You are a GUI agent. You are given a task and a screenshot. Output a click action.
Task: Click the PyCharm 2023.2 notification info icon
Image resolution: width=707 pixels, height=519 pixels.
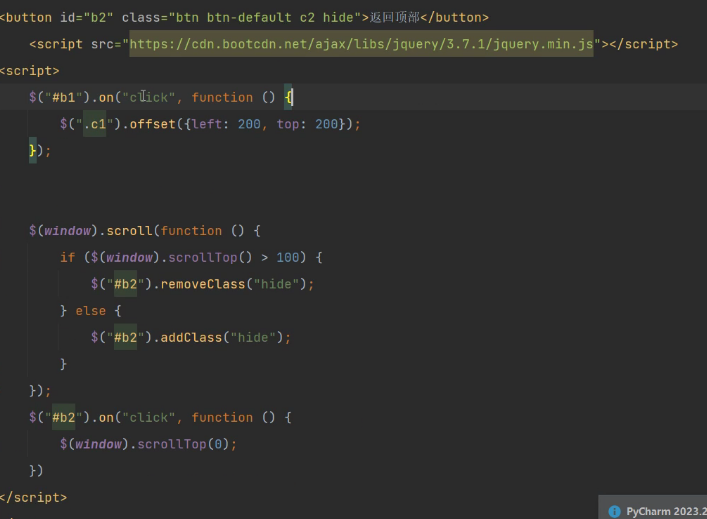click(614, 511)
